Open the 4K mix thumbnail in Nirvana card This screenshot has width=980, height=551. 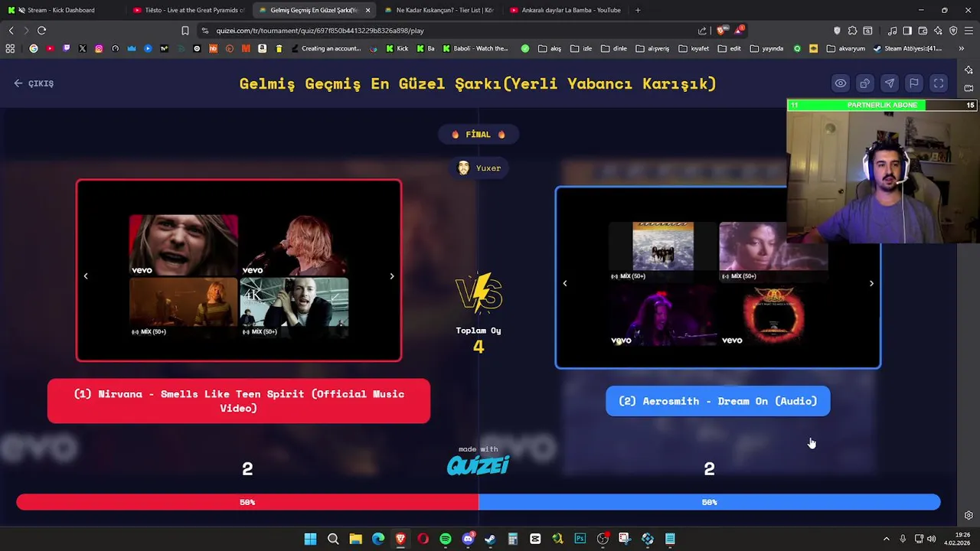[x=294, y=307]
